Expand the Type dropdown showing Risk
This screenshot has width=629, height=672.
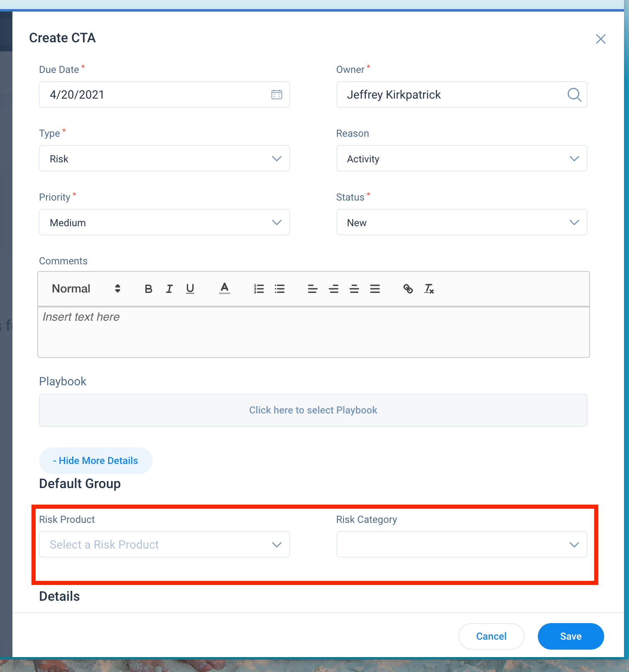(165, 158)
